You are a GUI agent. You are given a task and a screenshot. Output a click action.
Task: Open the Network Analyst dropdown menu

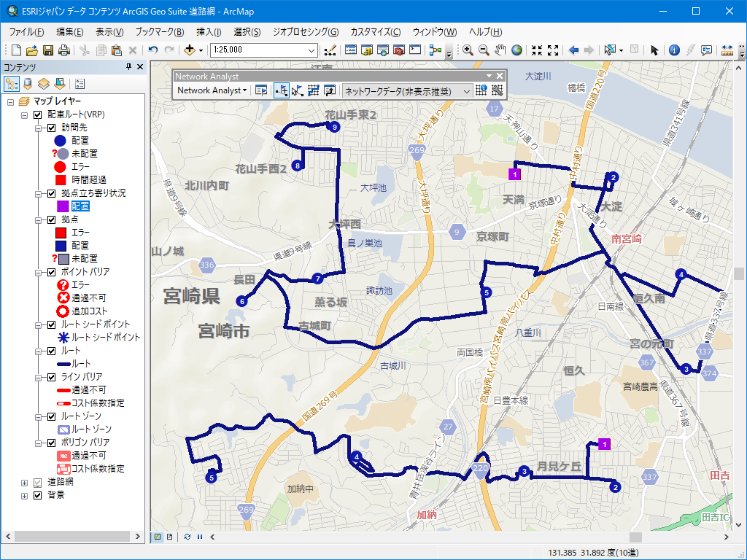coord(212,90)
